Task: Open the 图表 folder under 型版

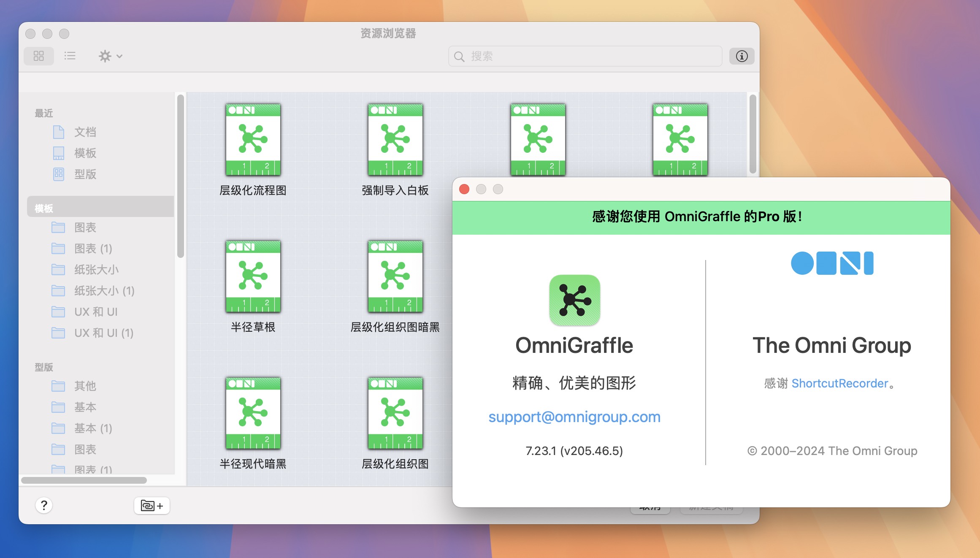Action: [73, 450]
